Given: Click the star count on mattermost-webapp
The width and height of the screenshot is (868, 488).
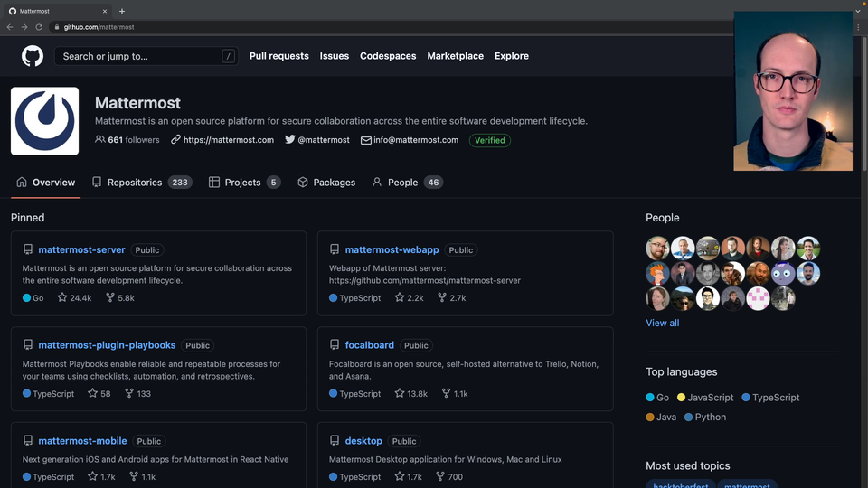Looking at the screenshot, I should (x=408, y=298).
